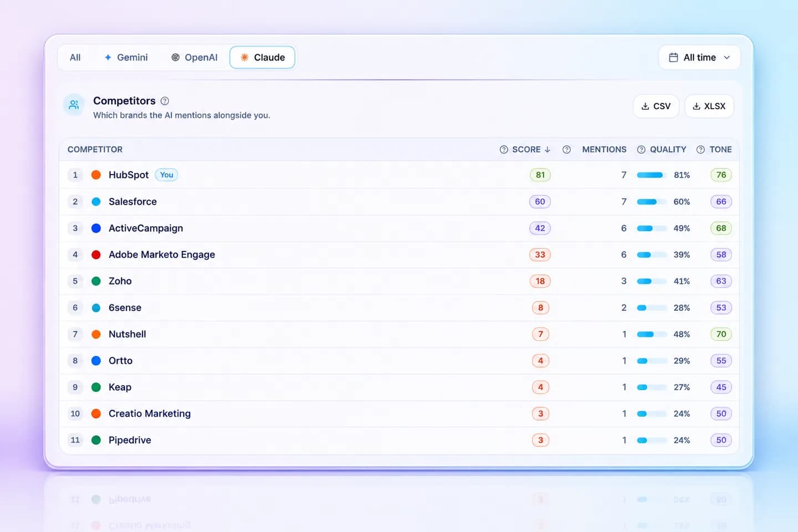Switch to the Gemini tab

click(x=126, y=58)
